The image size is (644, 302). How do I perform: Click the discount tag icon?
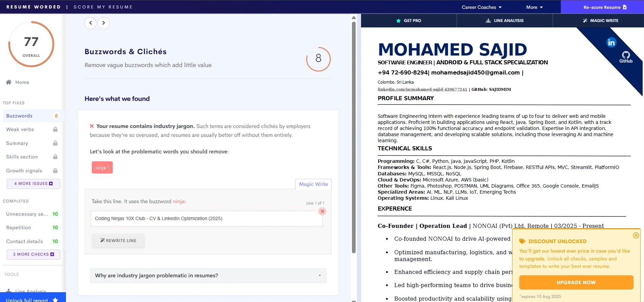point(522,241)
